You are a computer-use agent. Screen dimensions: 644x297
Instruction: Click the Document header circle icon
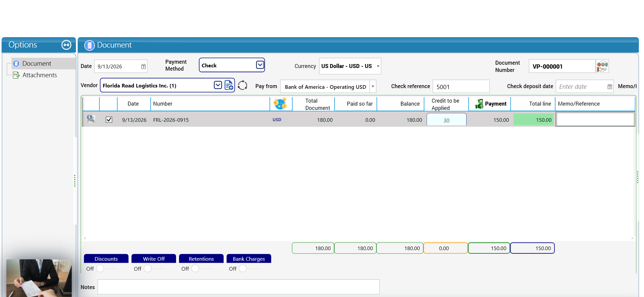click(89, 45)
